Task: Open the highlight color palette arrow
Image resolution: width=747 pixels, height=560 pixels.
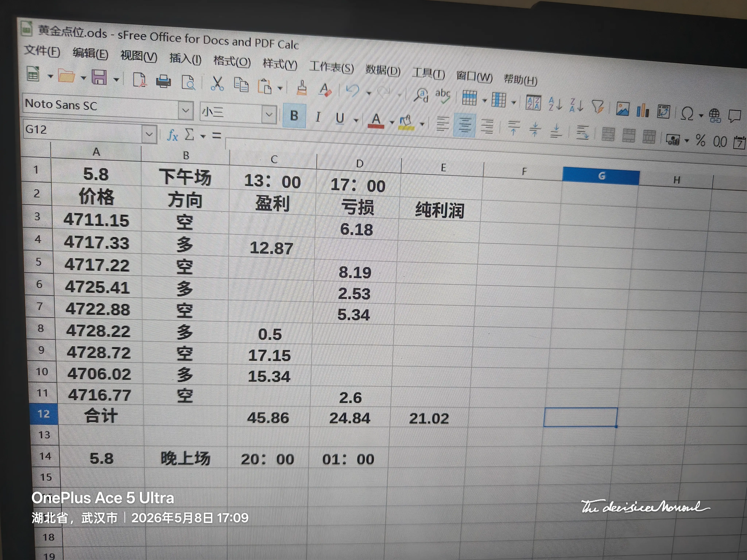Action: click(422, 124)
